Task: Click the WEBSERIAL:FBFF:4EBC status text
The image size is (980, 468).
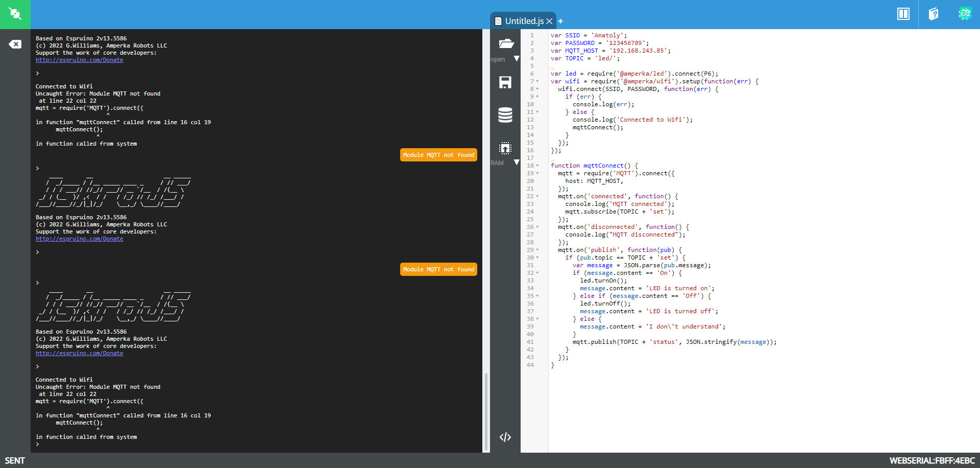Action: coord(932,461)
